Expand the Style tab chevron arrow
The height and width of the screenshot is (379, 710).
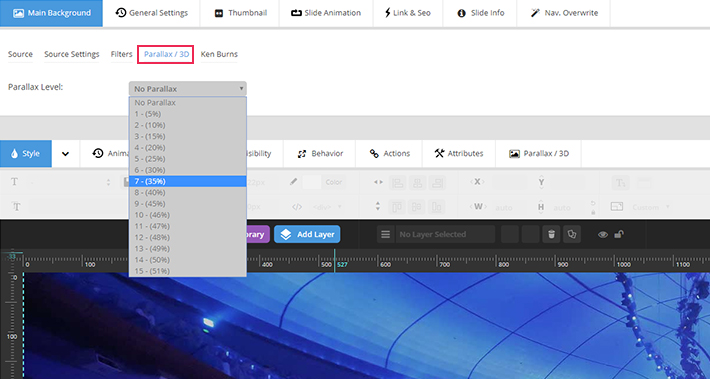pos(66,154)
